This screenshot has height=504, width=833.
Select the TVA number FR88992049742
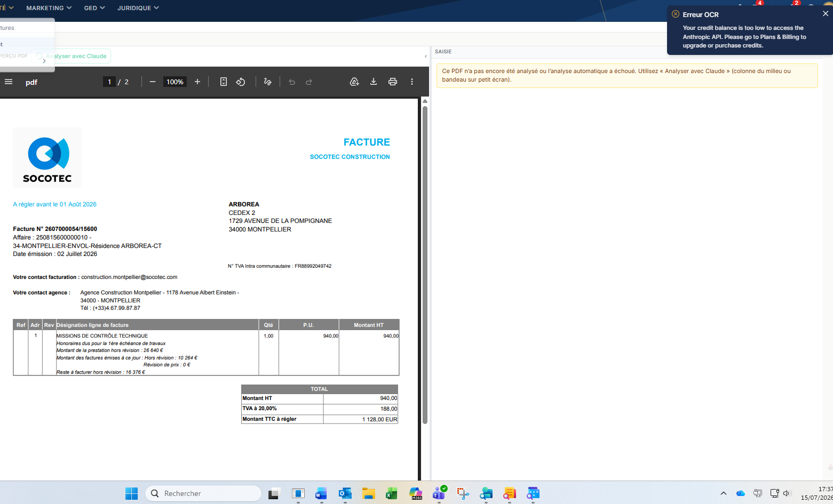coord(313,266)
